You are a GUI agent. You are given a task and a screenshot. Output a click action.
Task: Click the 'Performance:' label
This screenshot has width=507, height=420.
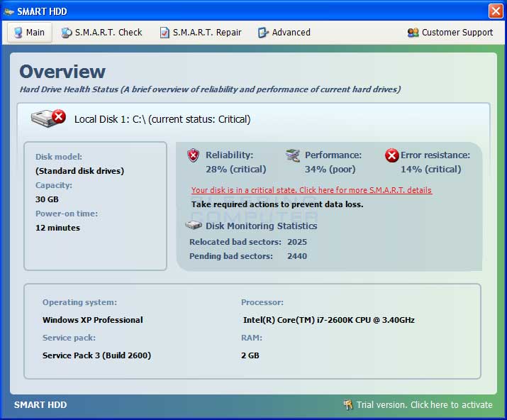[x=333, y=155]
